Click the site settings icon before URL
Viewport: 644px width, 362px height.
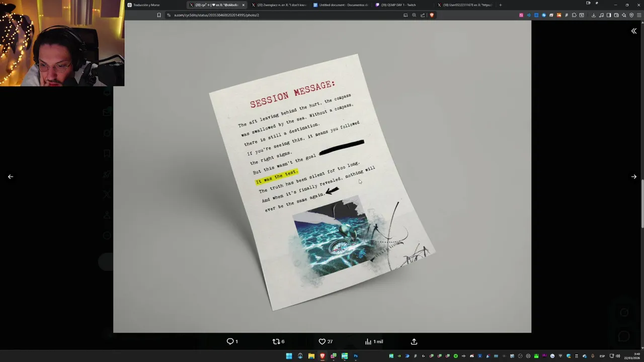tap(169, 15)
